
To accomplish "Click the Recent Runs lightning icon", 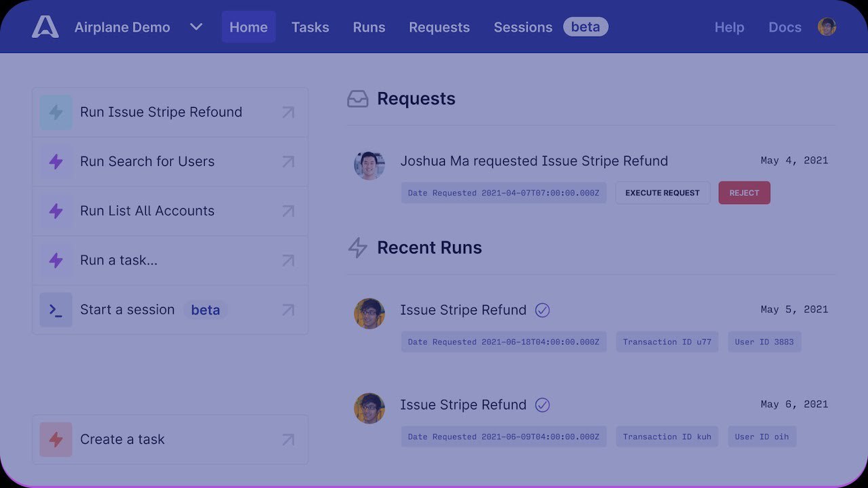I will (357, 248).
